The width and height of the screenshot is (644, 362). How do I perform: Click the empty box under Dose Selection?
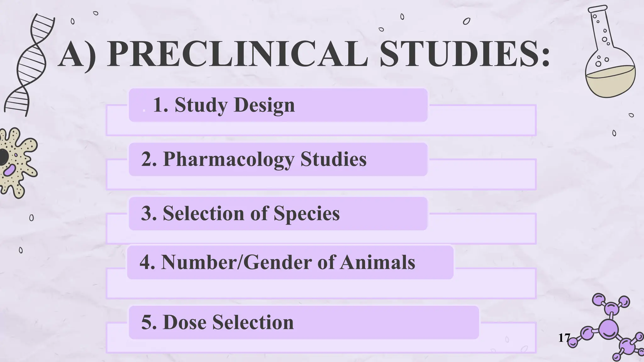tap(321, 346)
